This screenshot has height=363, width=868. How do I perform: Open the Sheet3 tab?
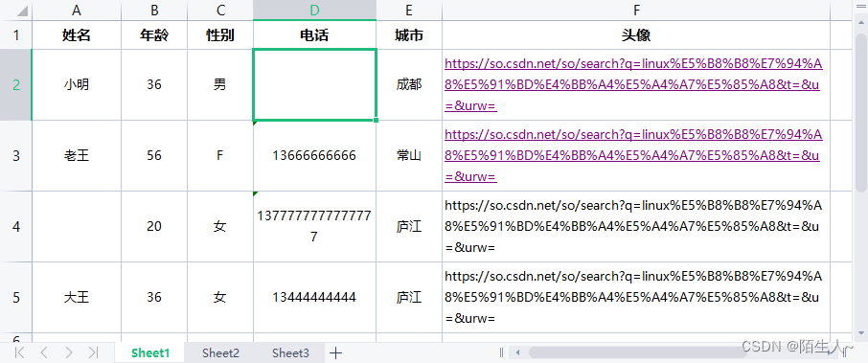[290, 353]
